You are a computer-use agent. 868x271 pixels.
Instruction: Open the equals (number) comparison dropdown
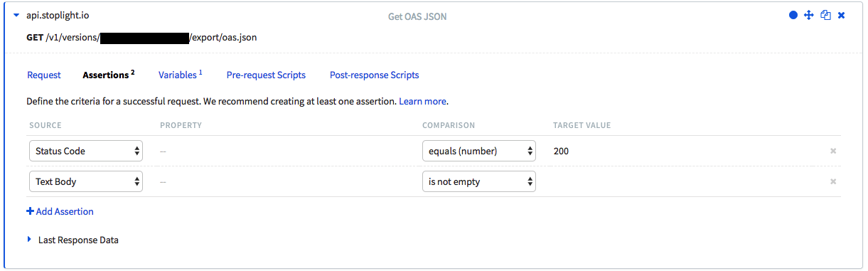(478, 151)
